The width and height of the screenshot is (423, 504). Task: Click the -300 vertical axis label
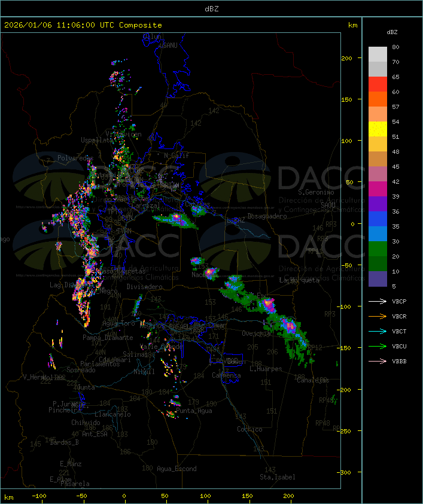(x=344, y=472)
